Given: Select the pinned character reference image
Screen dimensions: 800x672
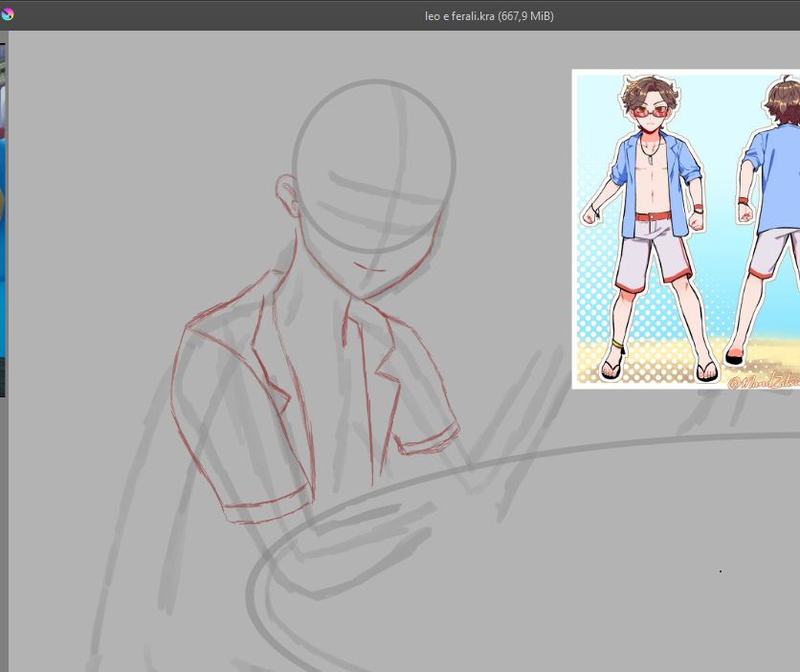Looking at the screenshot, I should (x=685, y=228).
